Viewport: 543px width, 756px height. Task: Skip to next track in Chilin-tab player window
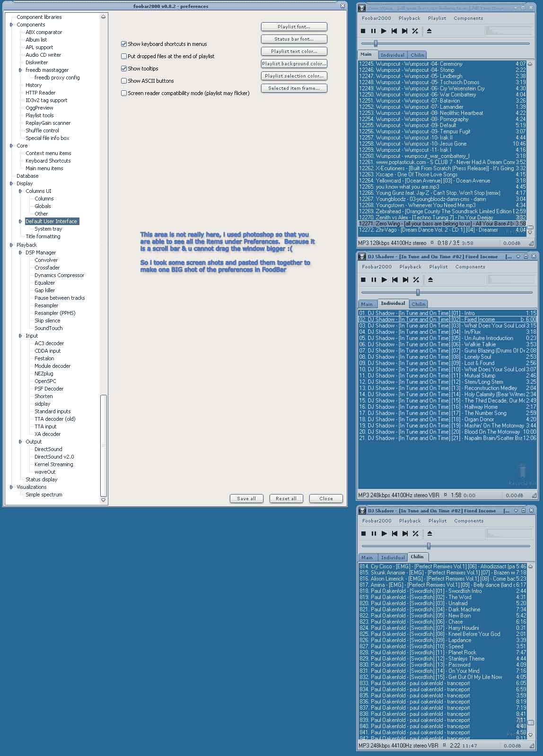tap(405, 534)
